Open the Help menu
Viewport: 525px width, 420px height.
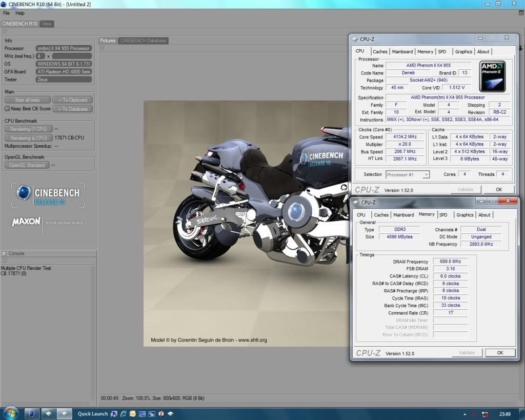pos(20,13)
